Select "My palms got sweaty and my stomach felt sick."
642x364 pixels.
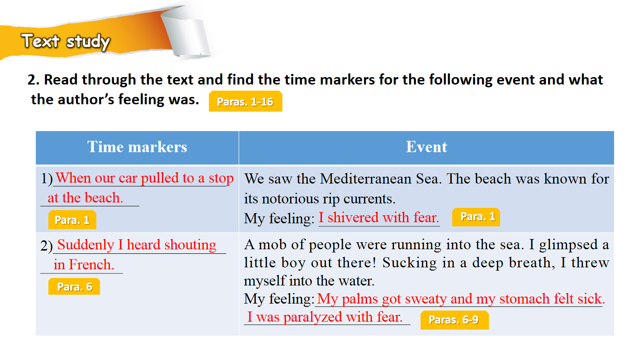(x=461, y=299)
